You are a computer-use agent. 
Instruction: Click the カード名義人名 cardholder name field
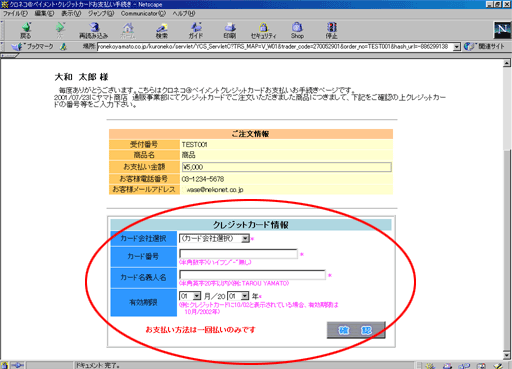tap(252, 275)
